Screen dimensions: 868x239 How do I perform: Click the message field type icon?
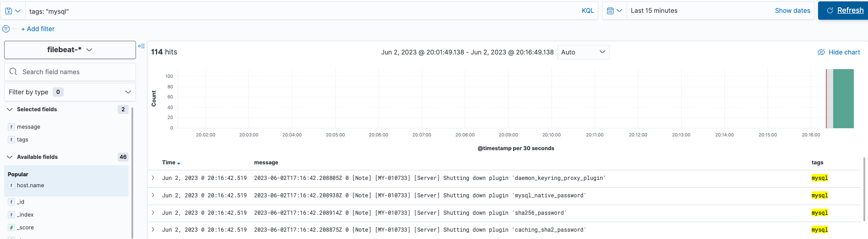[x=11, y=127]
